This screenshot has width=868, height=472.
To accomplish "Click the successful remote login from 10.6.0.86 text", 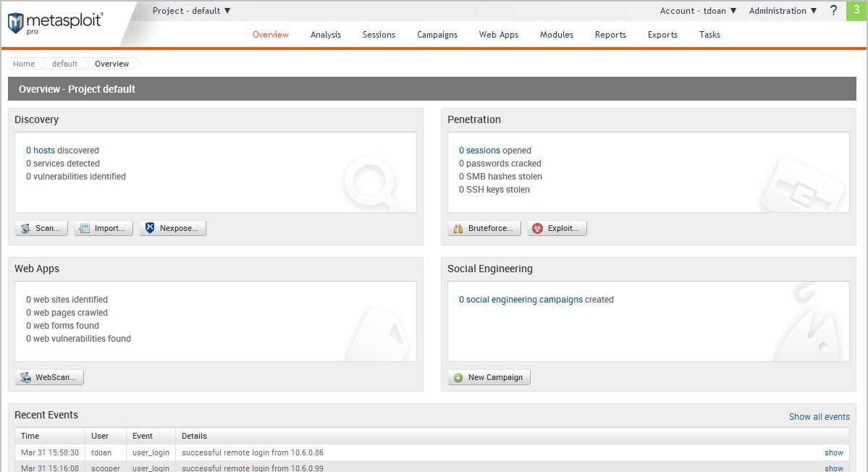I will [x=253, y=452].
